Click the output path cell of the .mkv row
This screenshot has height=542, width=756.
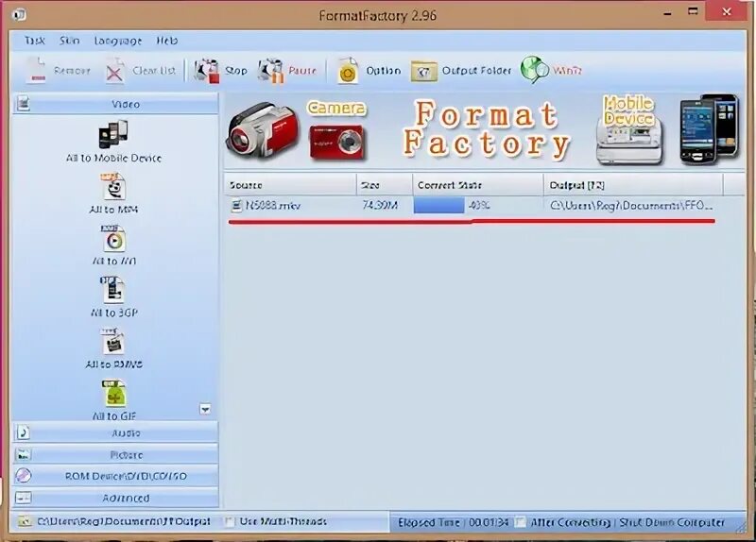point(631,206)
